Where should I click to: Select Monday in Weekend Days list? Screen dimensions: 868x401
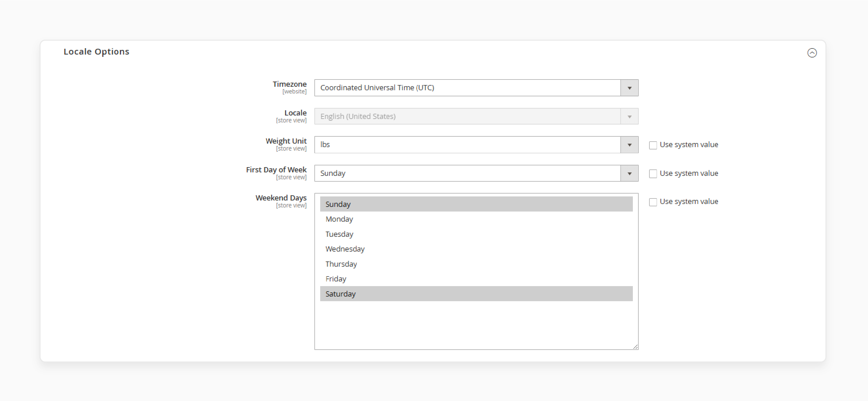coord(476,219)
